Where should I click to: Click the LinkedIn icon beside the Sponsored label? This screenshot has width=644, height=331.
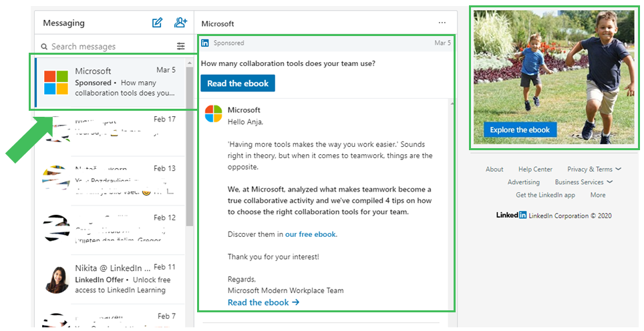click(205, 43)
